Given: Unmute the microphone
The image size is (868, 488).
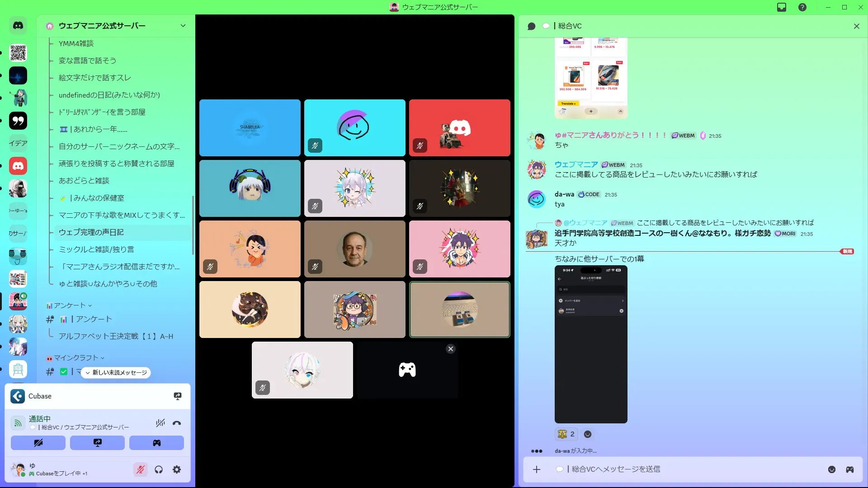Looking at the screenshot, I should click(x=141, y=470).
